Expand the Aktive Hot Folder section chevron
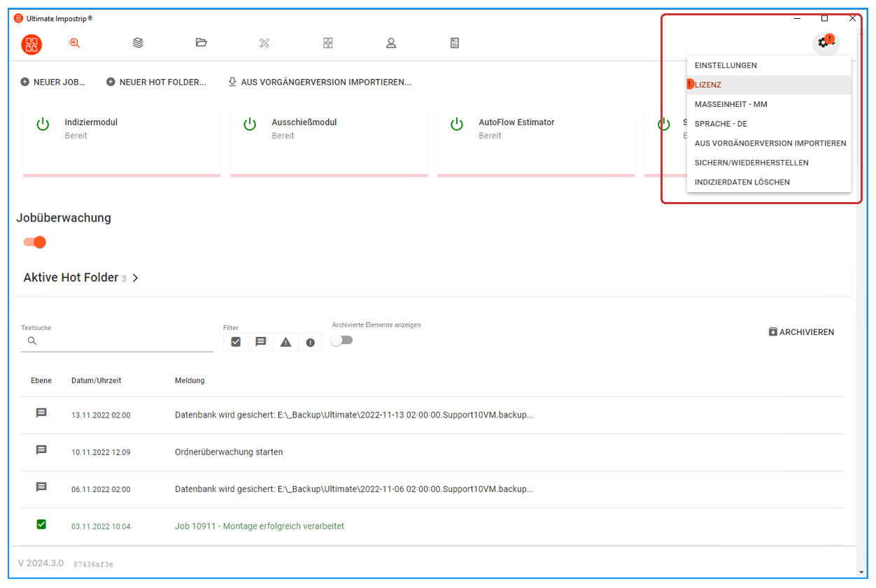Viewport: 876px width, 588px height. 135,278
